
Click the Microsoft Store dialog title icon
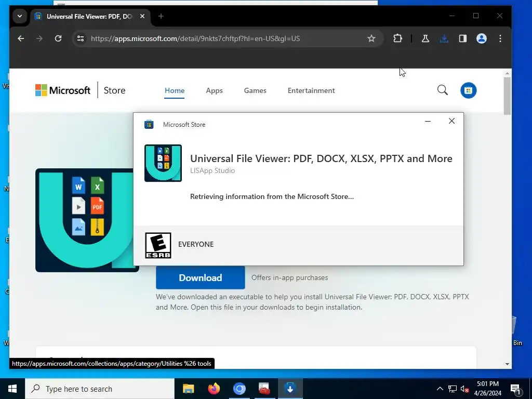149,125
